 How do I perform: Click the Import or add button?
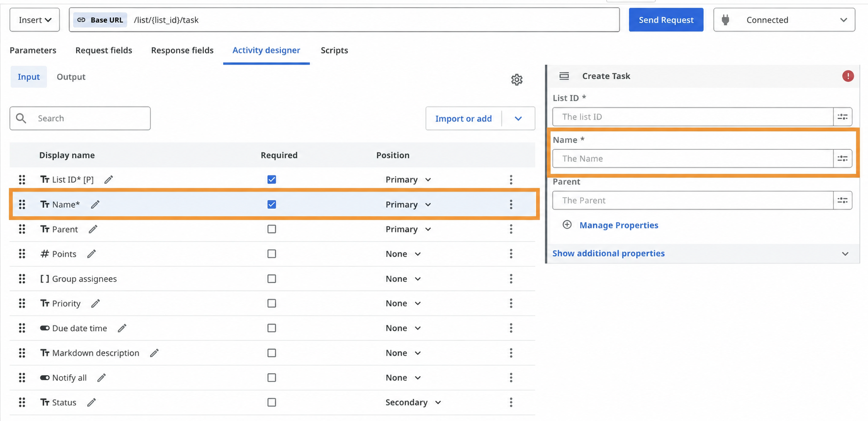coord(463,119)
